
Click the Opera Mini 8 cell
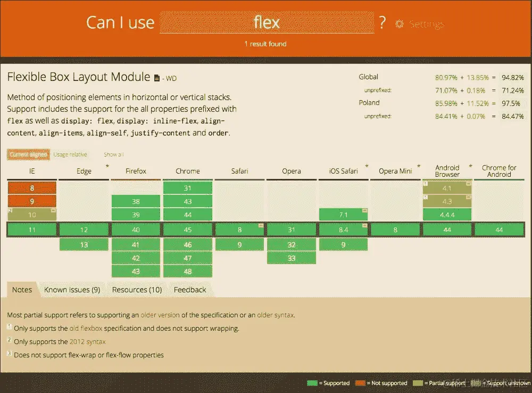[395, 230]
